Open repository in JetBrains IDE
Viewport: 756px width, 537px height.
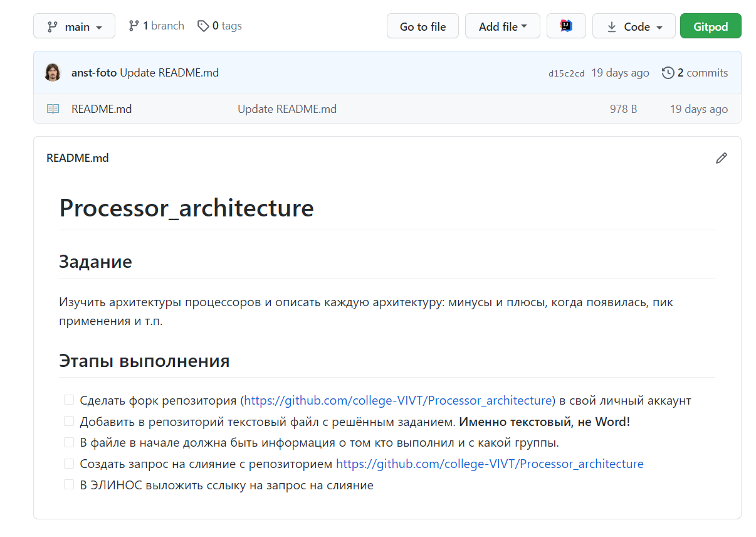(x=566, y=26)
